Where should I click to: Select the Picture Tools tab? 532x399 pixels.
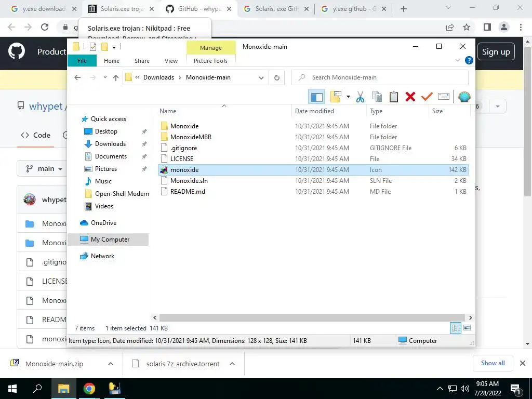tap(210, 61)
